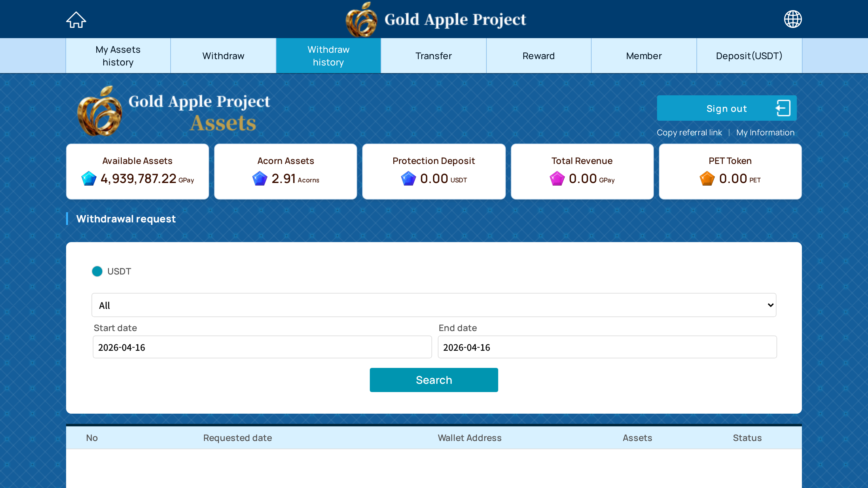Click the Copy referral link
Viewport: 868px width, 488px height.
(689, 132)
